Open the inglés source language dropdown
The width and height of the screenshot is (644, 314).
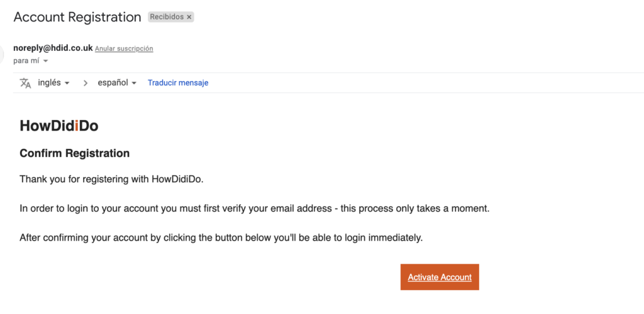pos(53,83)
